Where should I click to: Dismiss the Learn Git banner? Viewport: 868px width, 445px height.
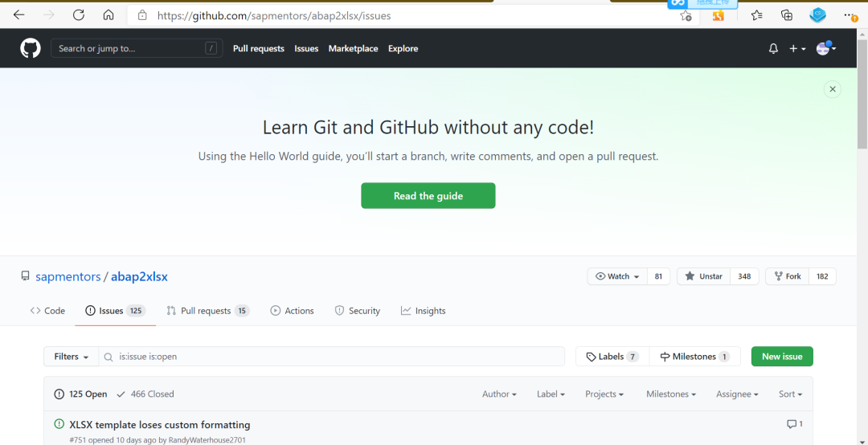pyautogui.click(x=832, y=89)
